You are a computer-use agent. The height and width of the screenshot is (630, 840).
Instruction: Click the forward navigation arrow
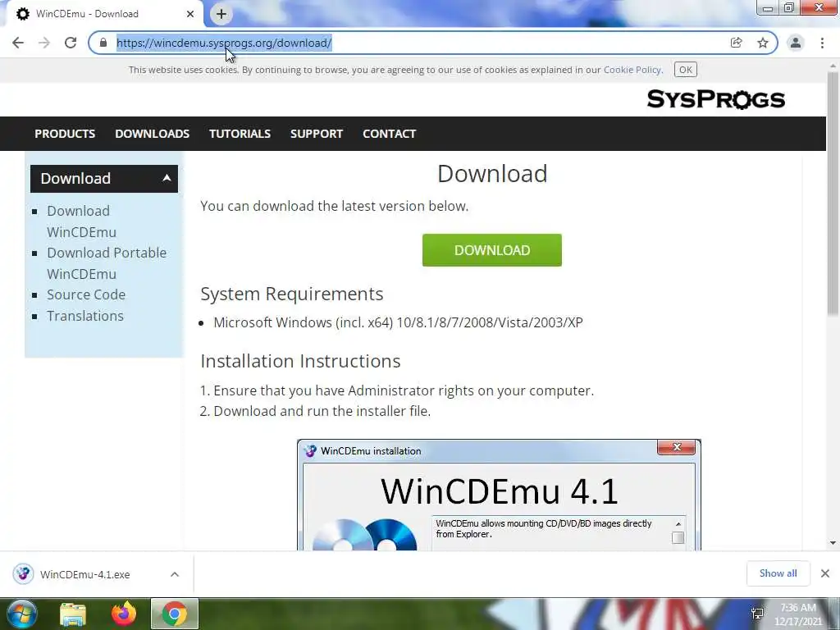coord(44,43)
